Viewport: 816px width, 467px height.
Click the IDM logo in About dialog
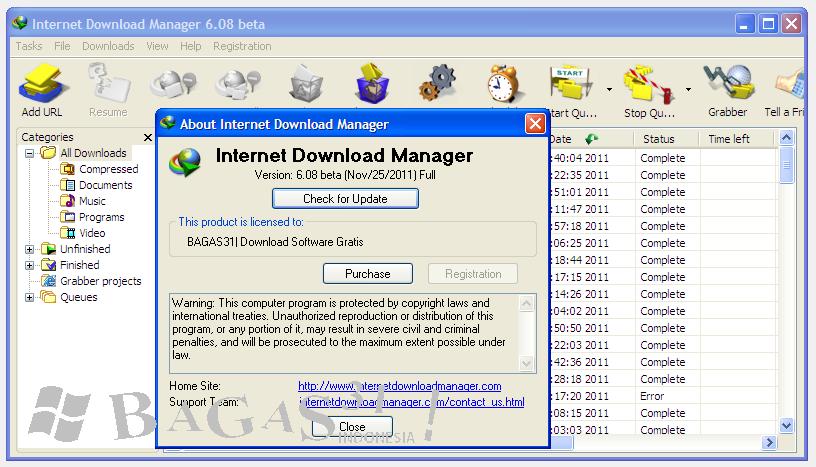185,162
